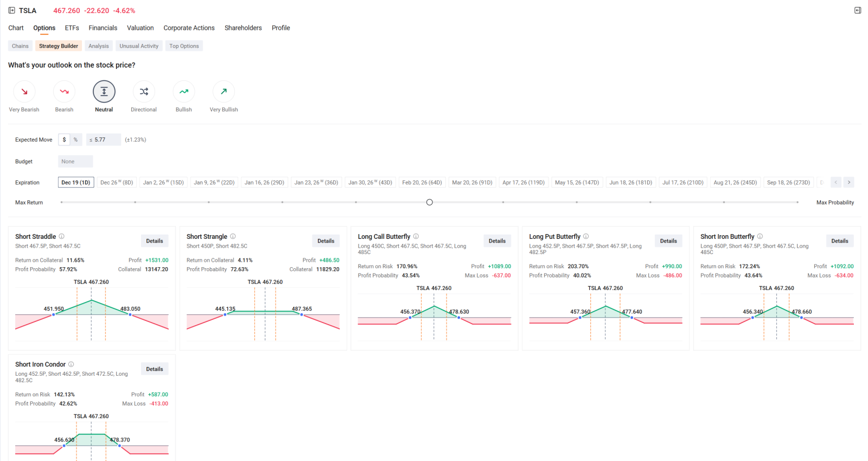Image resolution: width=868 pixels, height=461 pixels.
Task: Open the Corporate Actions tab
Action: (x=189, y=28)
